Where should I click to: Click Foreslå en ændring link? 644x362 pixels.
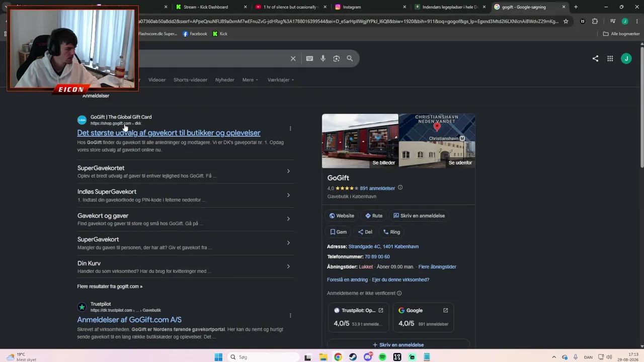coord(347,280)
